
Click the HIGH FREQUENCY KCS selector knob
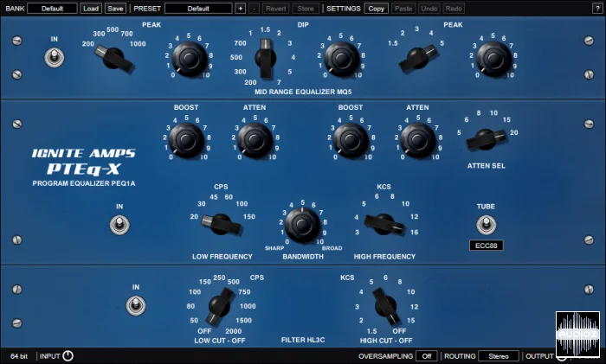click(x=384, y=224)
